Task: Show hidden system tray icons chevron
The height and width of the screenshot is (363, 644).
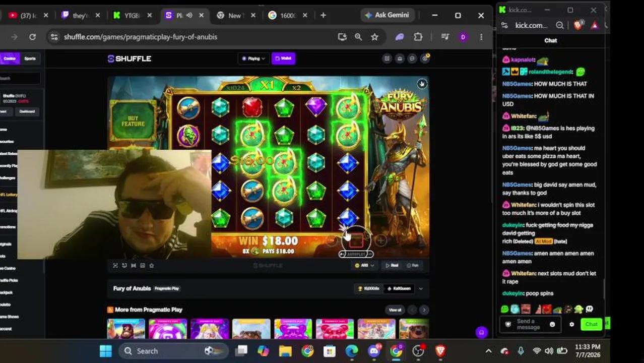Action: click(x=488, y=351)
